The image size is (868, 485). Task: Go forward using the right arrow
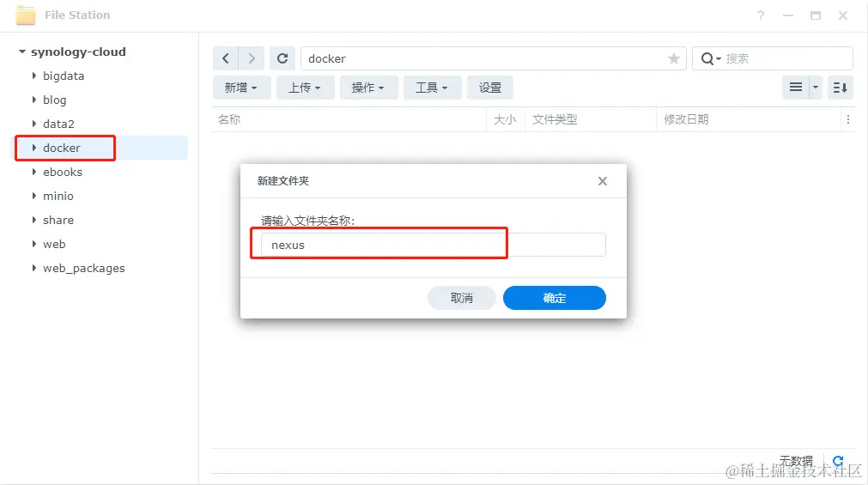click(252, 58)
